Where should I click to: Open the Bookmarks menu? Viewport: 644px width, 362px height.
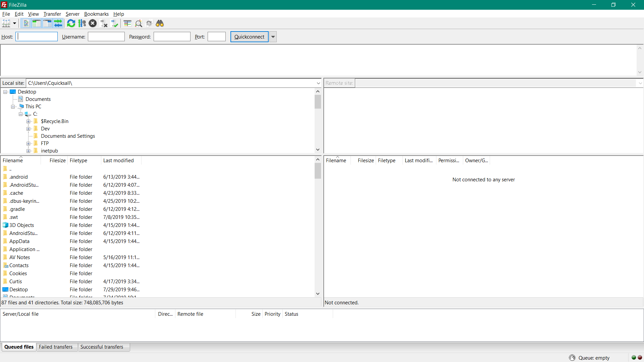(x=96, y=14)
